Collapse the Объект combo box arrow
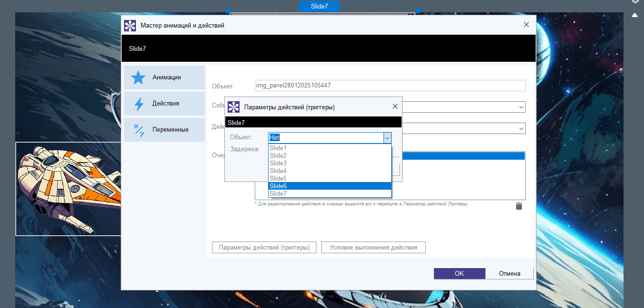This screenshot has width=644, height=308. (x=387, y=138)
